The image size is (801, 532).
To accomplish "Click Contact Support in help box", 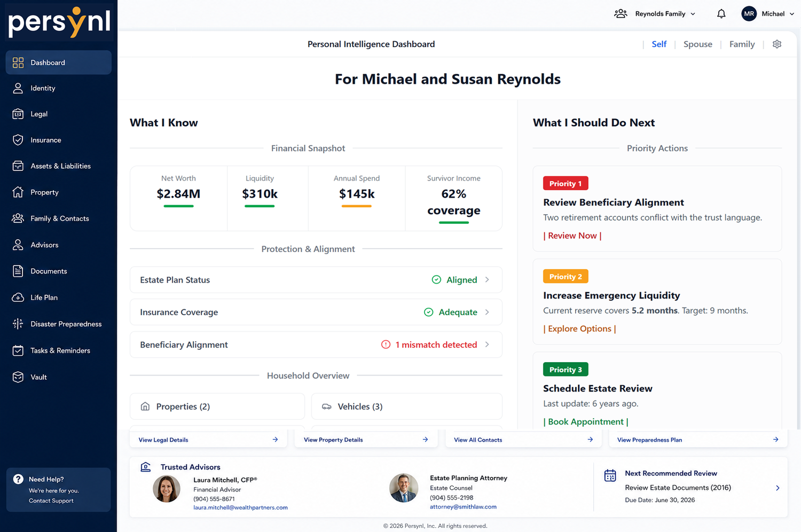I will pos(51,500).
